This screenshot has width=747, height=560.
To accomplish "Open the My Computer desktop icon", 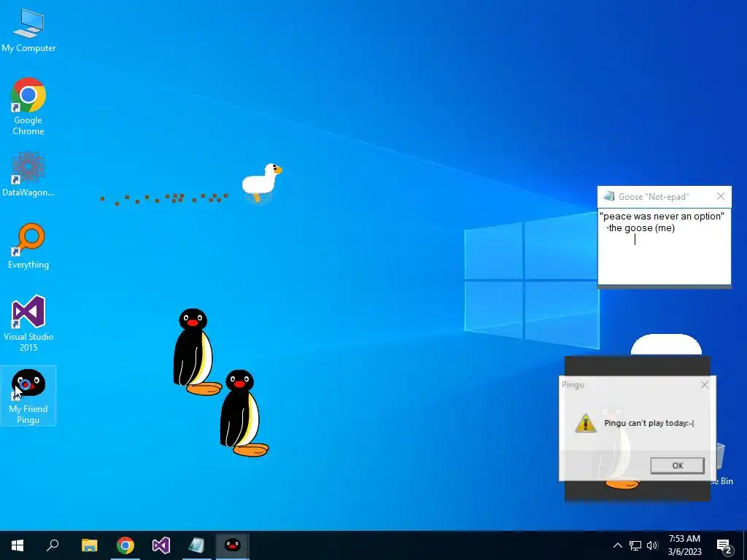I will [x=28, y=31].
